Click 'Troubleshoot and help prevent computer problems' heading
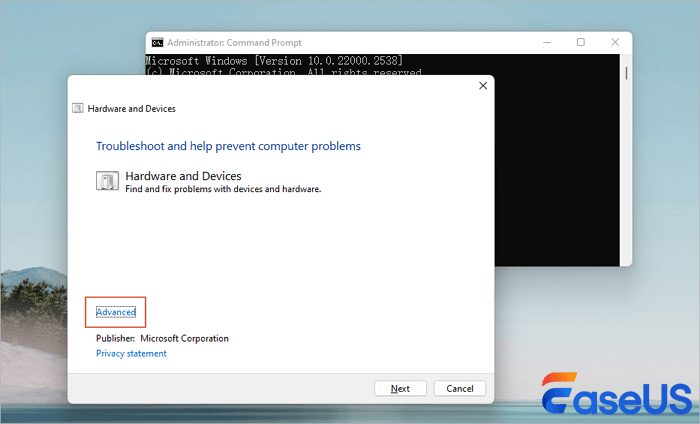The image size is (700, 424). [228, 146]
